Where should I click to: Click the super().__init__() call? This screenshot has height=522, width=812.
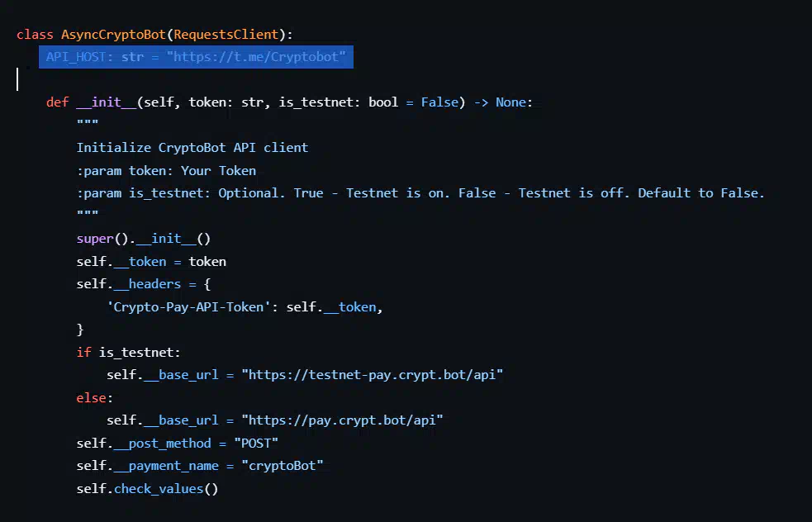click(144, 239)
